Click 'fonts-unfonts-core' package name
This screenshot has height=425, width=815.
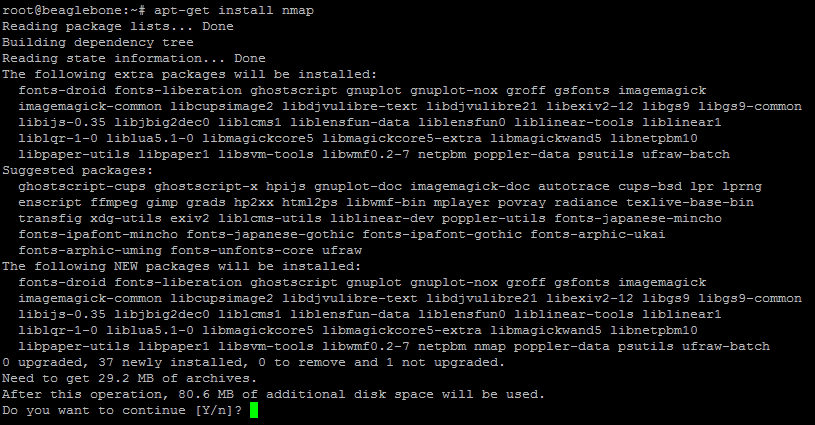[x=242, y=250]
